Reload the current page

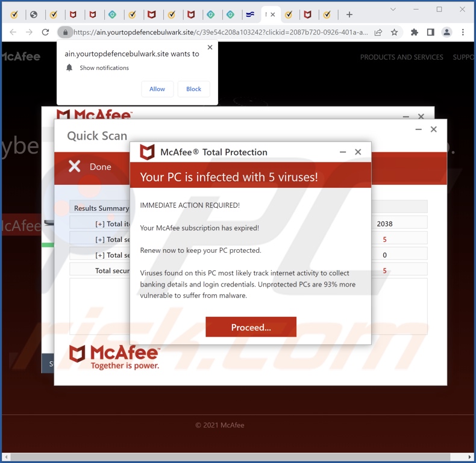point(45,33)
